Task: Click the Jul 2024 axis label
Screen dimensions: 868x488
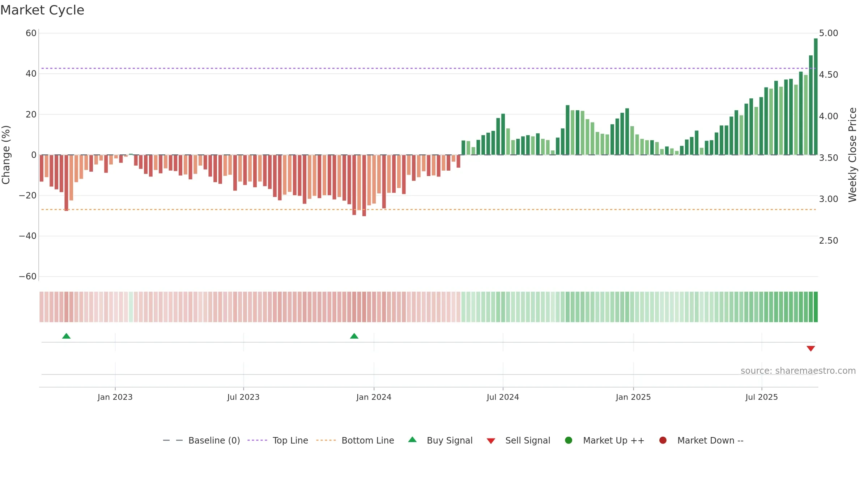Action: coord(503,397)
